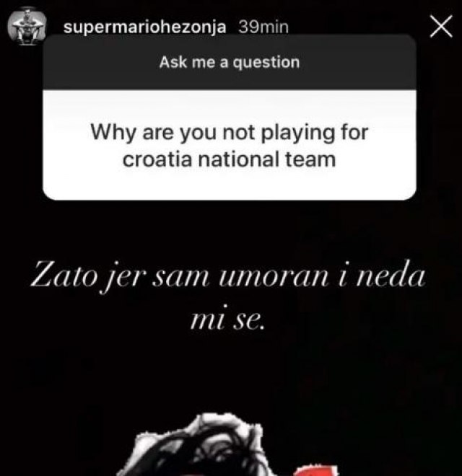This screenshot has height=476, width=462.
Task: Tap the 'mi se.' answer text
Action: pyautogui.click(x=227, y=320)
